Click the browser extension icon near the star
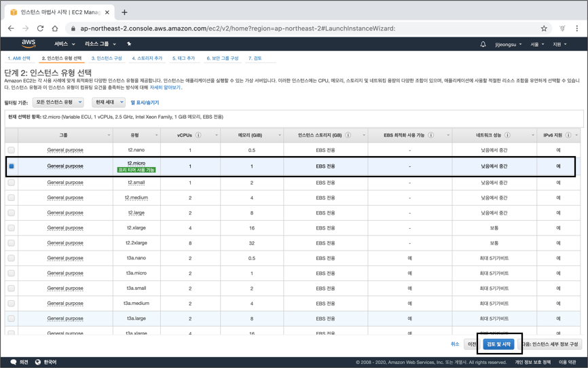The height and width of the screenshot is (368, 588). 562,29
